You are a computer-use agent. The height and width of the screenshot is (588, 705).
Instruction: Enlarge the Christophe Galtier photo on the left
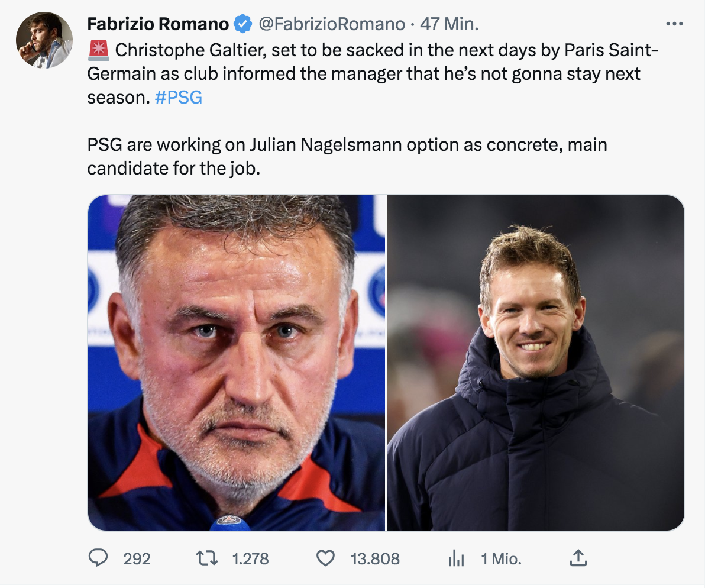pyautogui.click(x=237, y=363)
